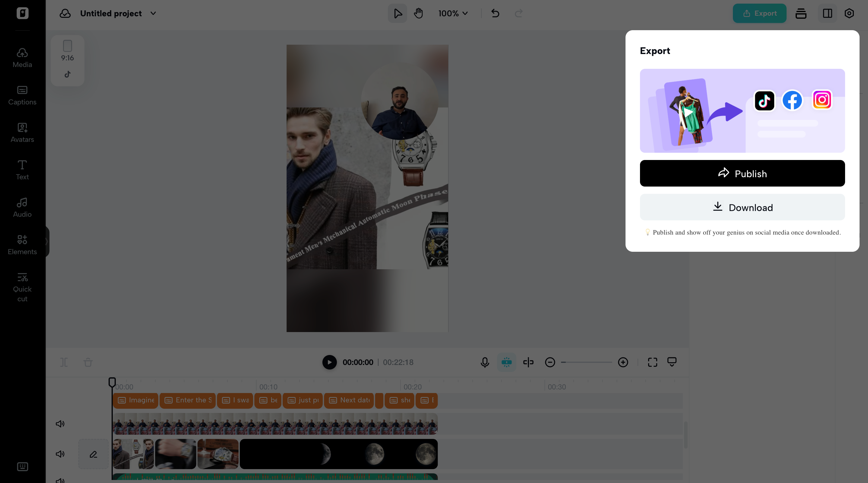
Task: Select the Captions tool in the sidebar
Action: pyautogui.click(x=22, y=95)
